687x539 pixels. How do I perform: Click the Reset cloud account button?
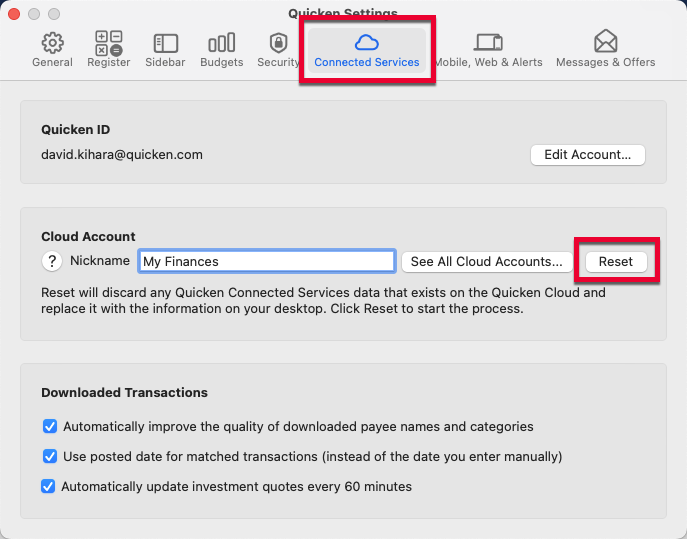616,262
